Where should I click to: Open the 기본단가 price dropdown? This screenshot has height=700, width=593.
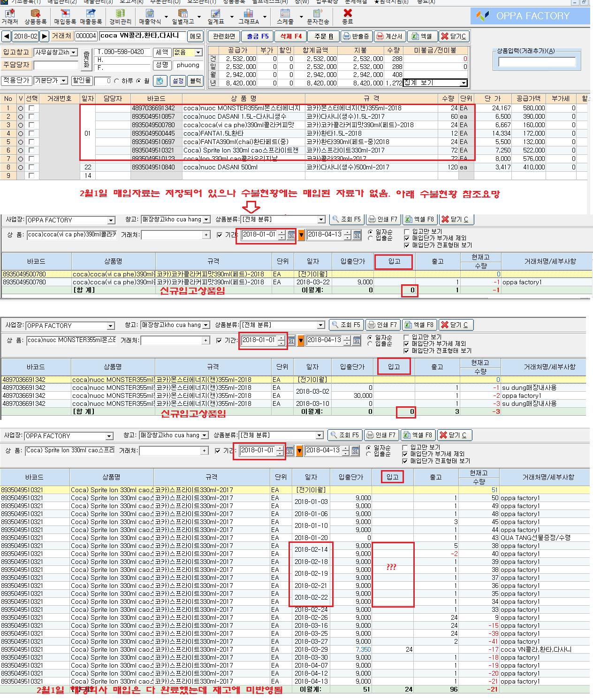63,81
